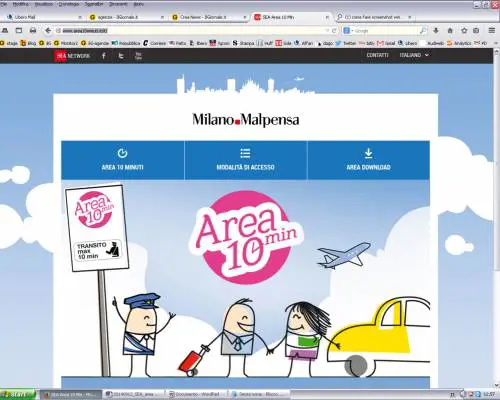Image resolution: width=500 pixels, height=400 pixels.
Task: Open the YouTube icon in the site header
Action: (x=138, y=56)
